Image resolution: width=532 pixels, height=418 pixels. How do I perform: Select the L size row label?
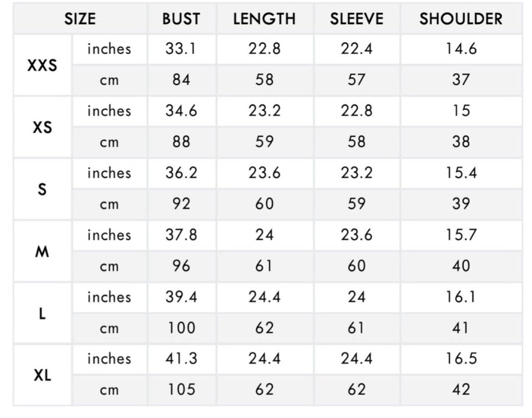(x=42, y=314)
